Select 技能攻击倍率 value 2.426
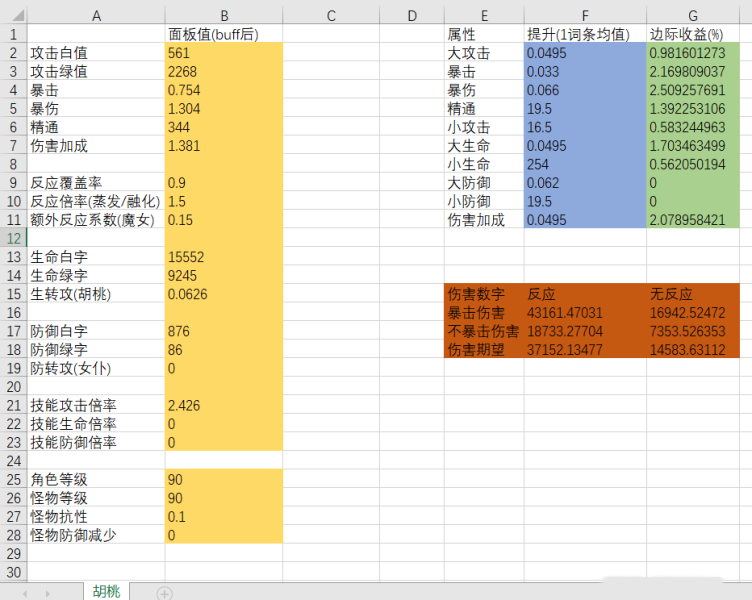The image size is (752, 600). point(224,405)
